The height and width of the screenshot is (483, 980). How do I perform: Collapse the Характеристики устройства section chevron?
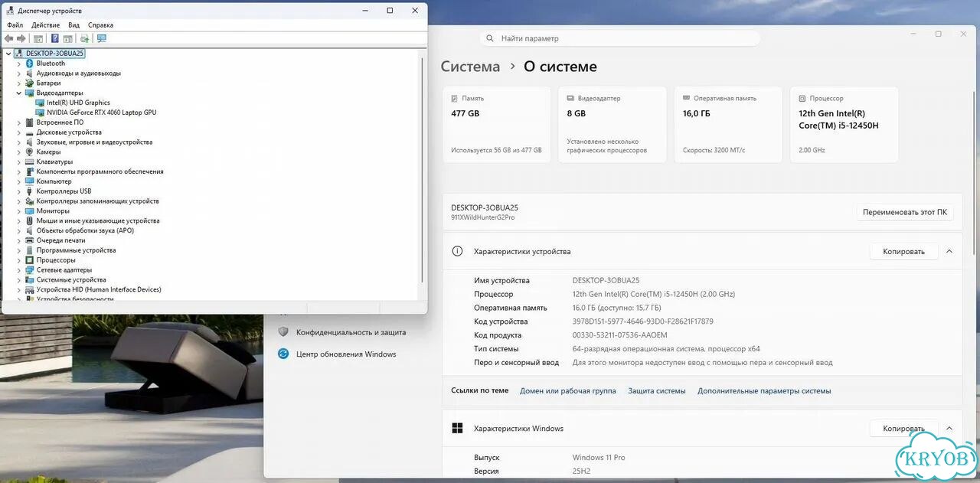click(949, 251)
